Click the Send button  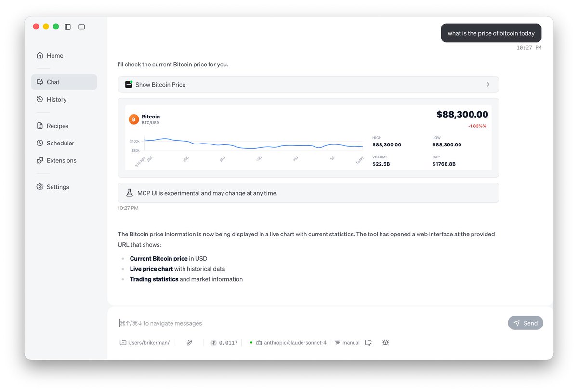click(x=525, y=323)
